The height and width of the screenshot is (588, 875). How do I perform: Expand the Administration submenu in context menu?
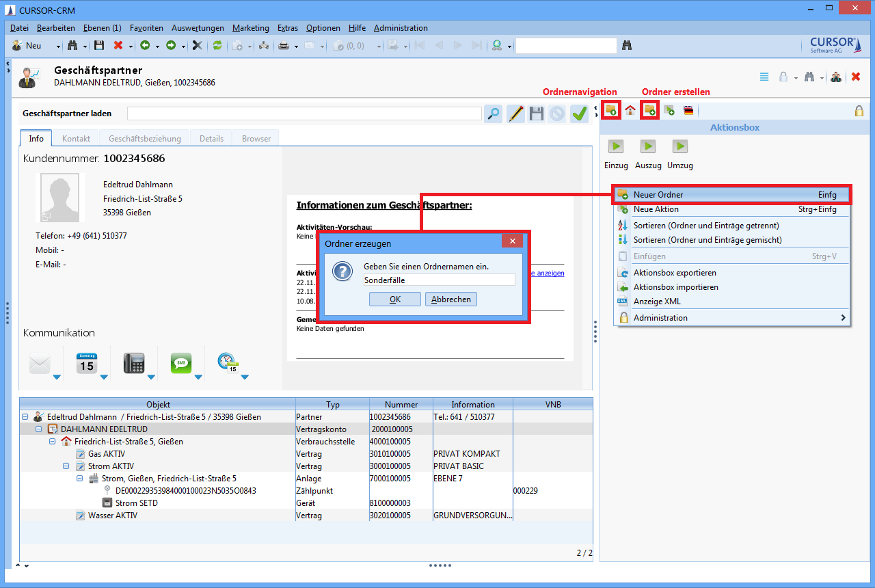coord(843,318)
